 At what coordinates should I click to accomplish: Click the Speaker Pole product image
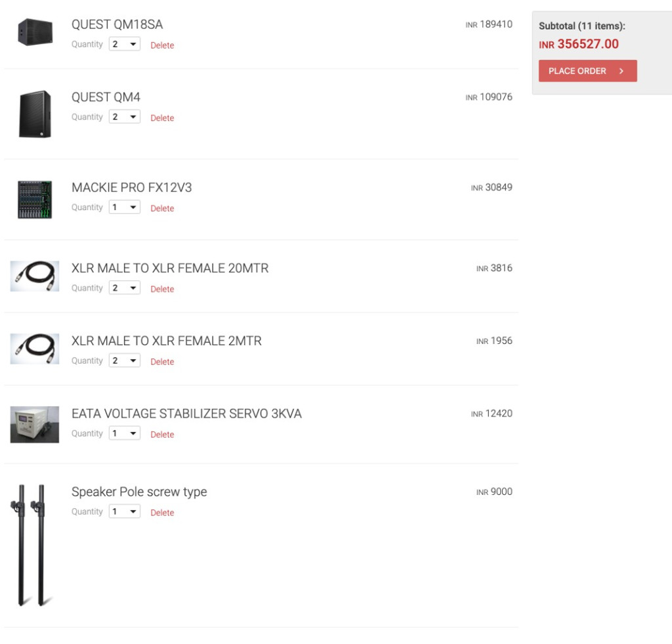31,545
